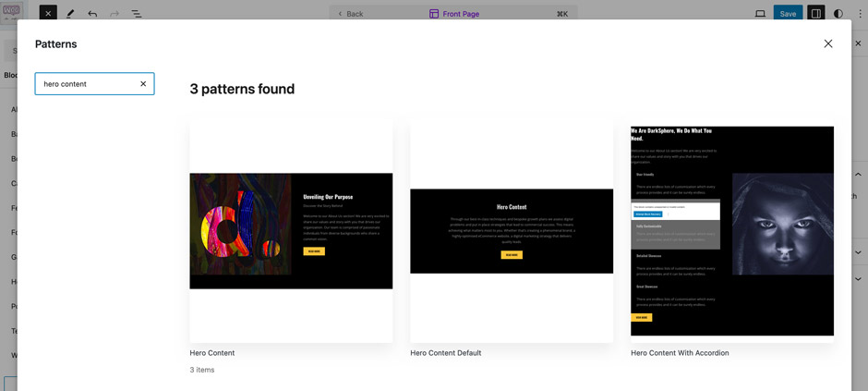Click the ⌘K command palette shortcut
Screen dimensions: 868x391
pos(562,14)
